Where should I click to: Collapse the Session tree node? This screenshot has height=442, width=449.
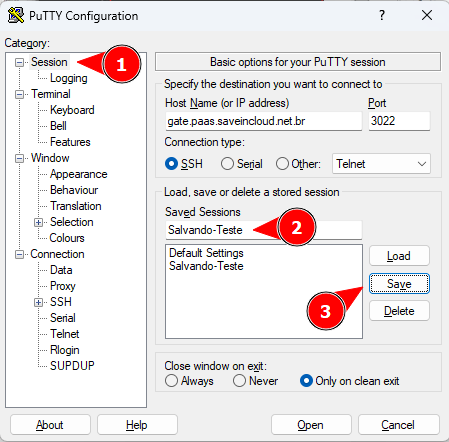coord(20,62)
